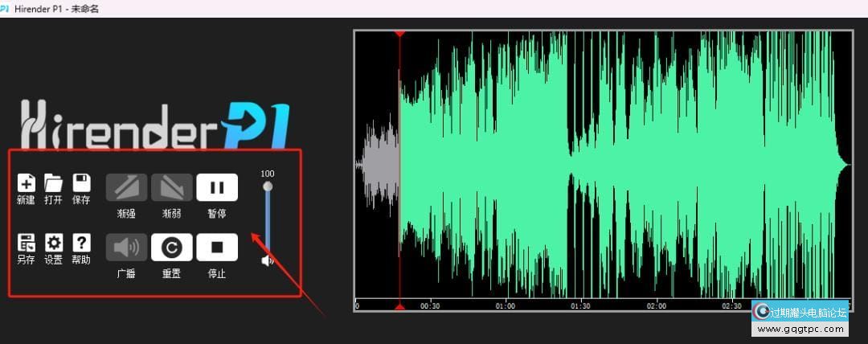Activate the 广播 broadcast speaker button
Image resolution: width=868 pixels, height=344 pixels.
[x=126, y=247]
